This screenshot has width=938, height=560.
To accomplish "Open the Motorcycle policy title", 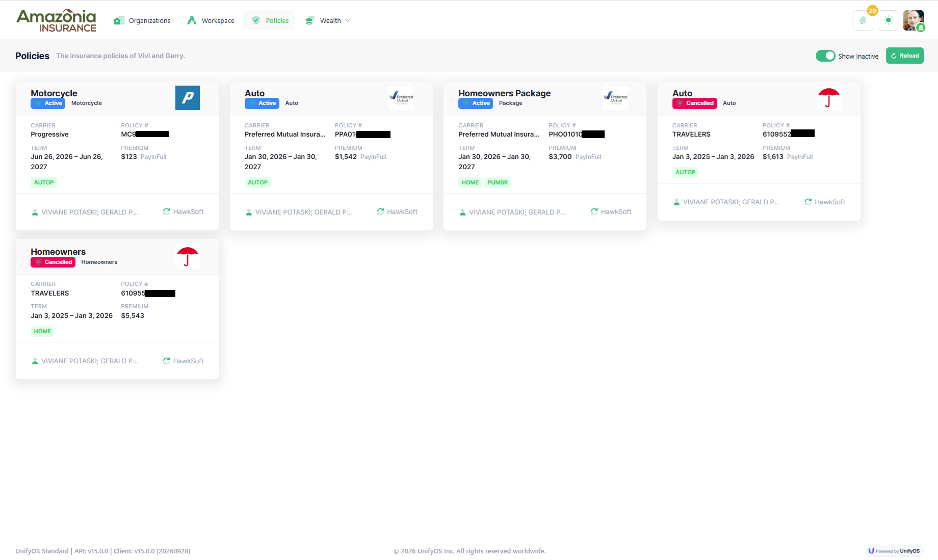I will point(54,93).
